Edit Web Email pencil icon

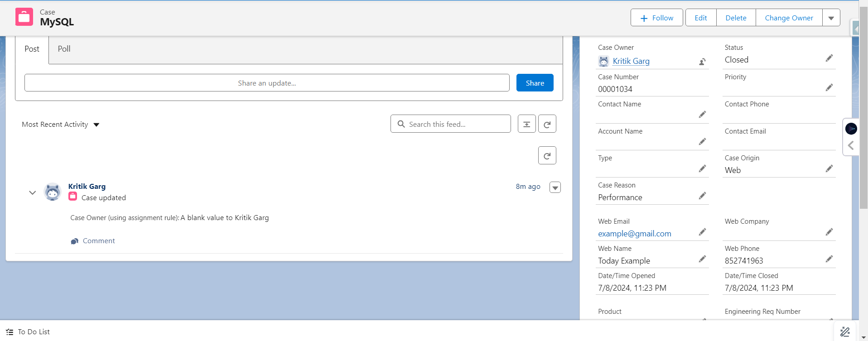pyautogui.click(x=702, y=232)
